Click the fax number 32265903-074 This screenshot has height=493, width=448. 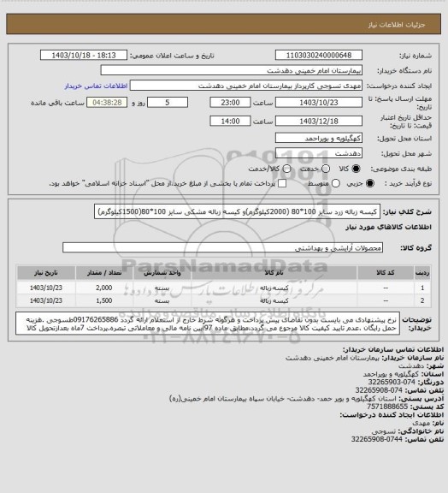point(392,382)
